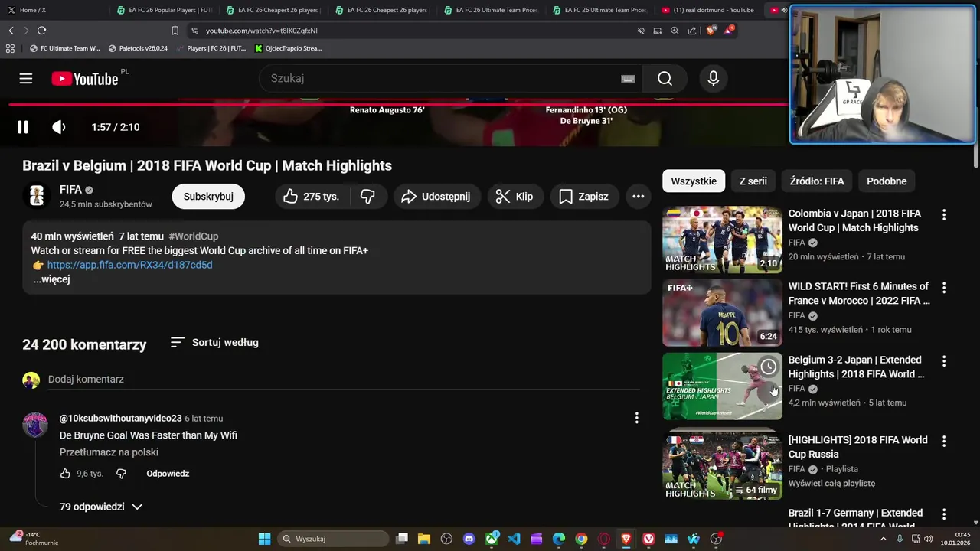
Task: Dislike the video with thumbs-down
Action: click(367, 197)
